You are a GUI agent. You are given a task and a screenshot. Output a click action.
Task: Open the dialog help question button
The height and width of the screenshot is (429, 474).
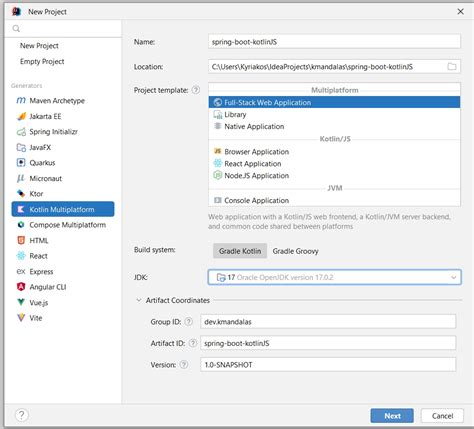click(22, 415)
